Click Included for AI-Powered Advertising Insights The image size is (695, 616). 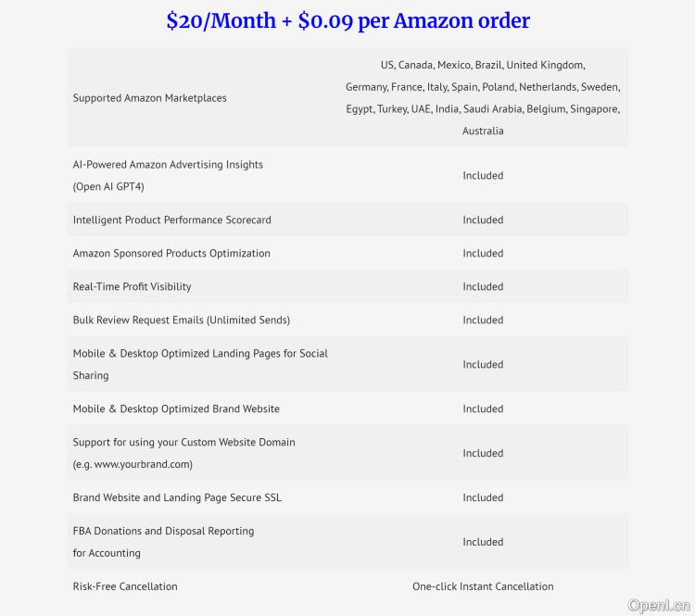coord(483,176)
